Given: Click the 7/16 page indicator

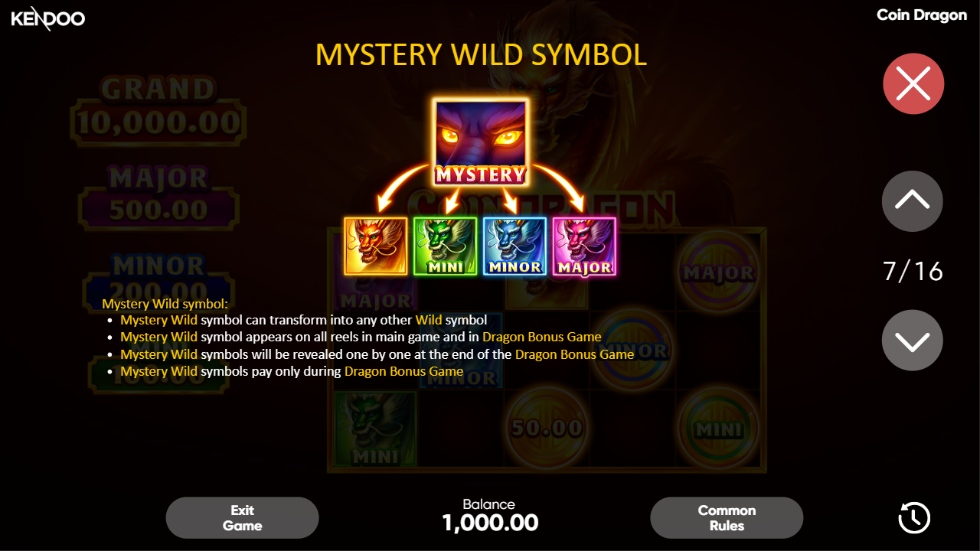Looking at the screenshot, I should pyautogui.click(x=913, y=271).
